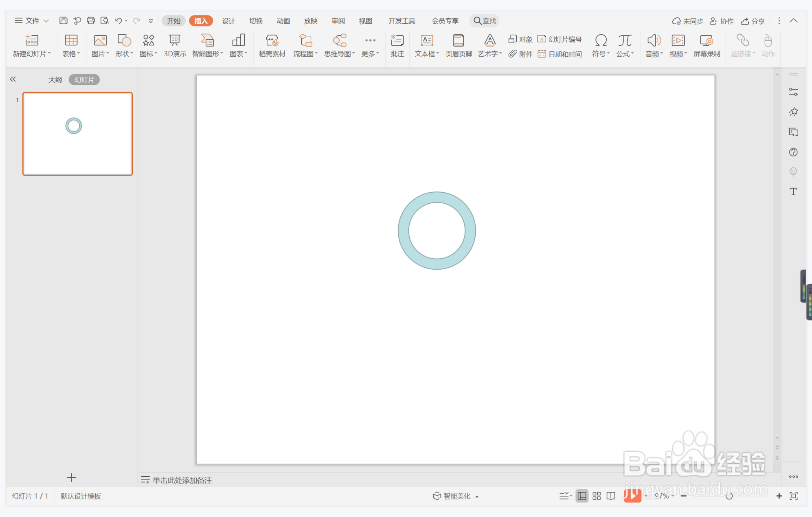Click the Flowchart (流程图) icon
The image size is (812, 517).
coord(305,40)
